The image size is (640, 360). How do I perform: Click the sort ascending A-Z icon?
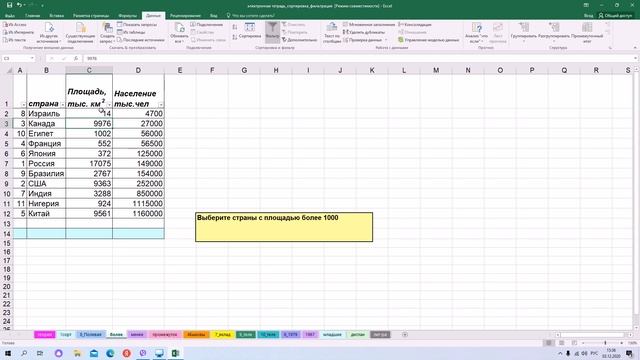click(235, 27)
